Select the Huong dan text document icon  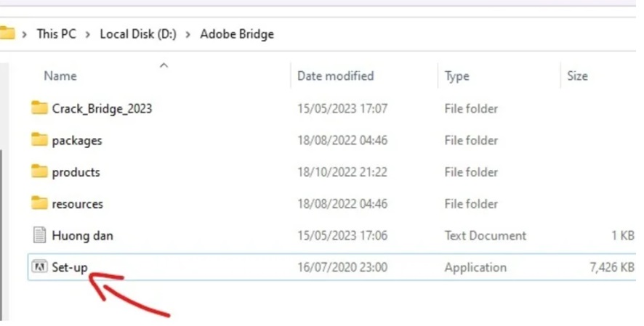tap(39, 235)
